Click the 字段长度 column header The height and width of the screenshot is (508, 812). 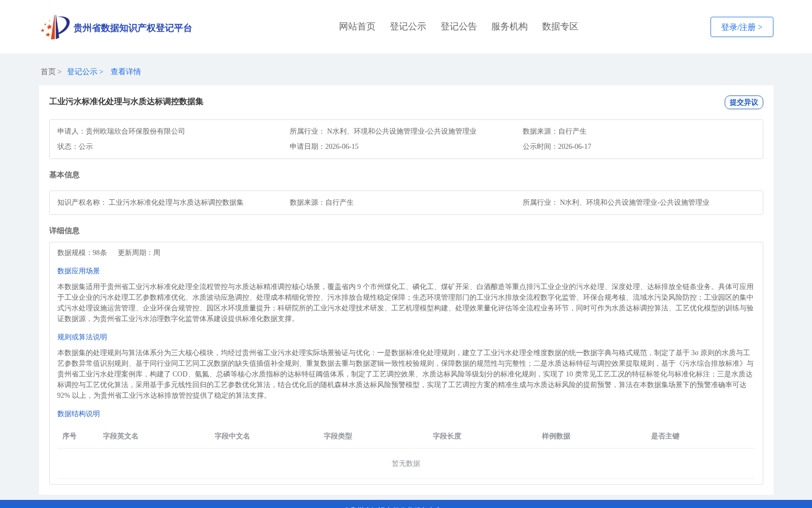(x=447, y=436)
